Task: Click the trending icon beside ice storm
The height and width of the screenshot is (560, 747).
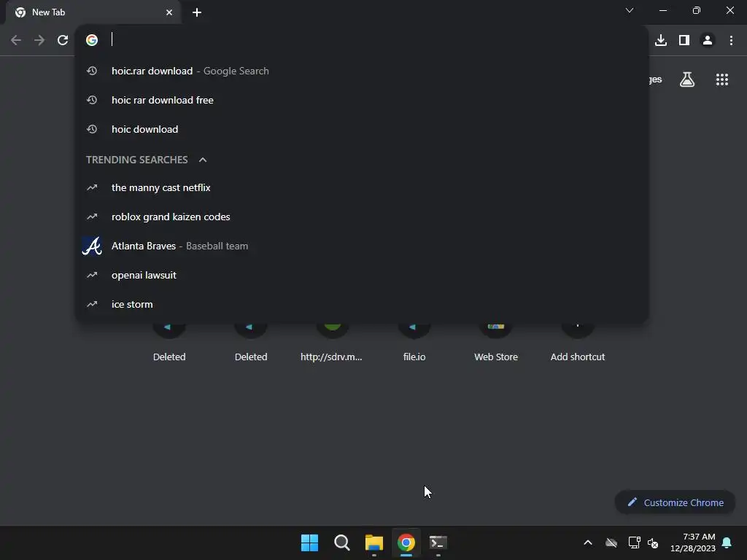Action: pyautogui.click(x=92, y=304)
